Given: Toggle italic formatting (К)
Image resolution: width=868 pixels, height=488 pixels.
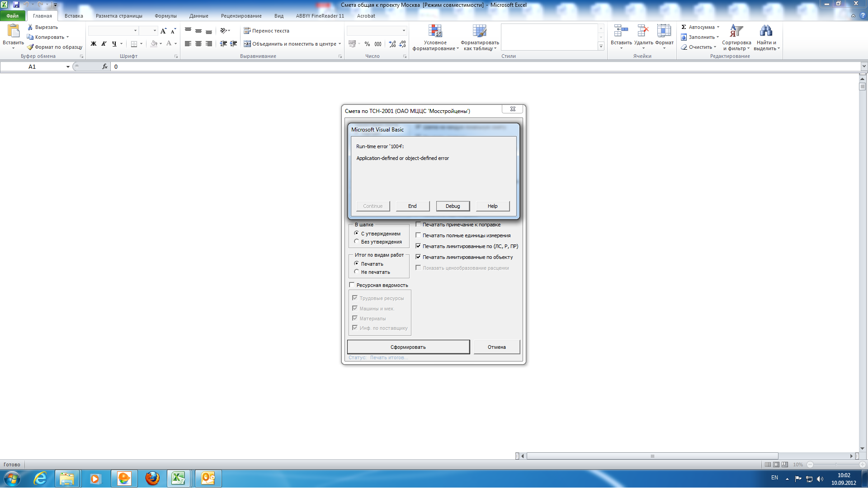Looking at the screenshot, I should 104,44.
